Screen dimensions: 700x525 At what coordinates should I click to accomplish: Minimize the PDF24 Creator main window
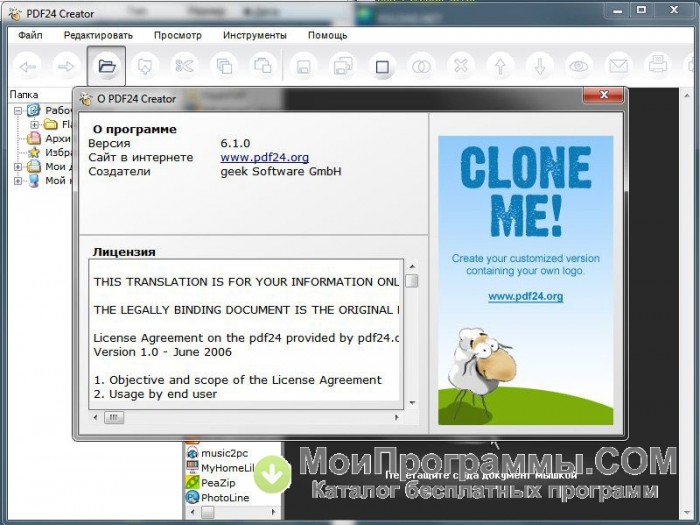click(x=618, y=11)
